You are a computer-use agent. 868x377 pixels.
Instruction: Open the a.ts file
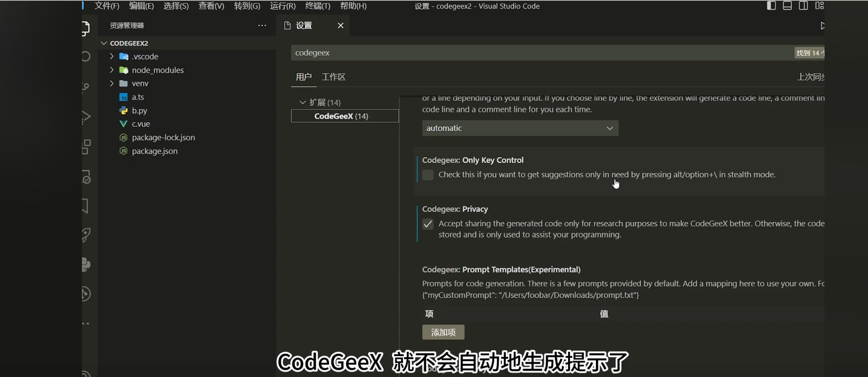[x=138, y=97]
